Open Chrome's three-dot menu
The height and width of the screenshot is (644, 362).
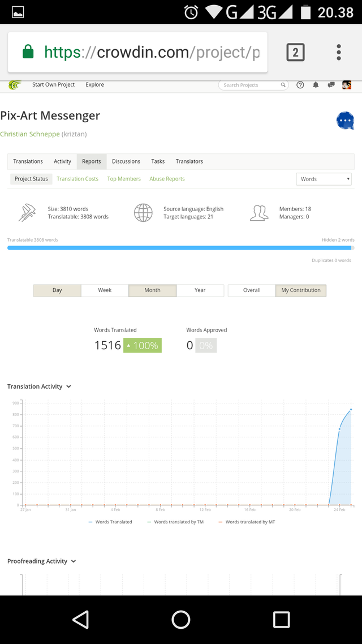tap(339, 53)
